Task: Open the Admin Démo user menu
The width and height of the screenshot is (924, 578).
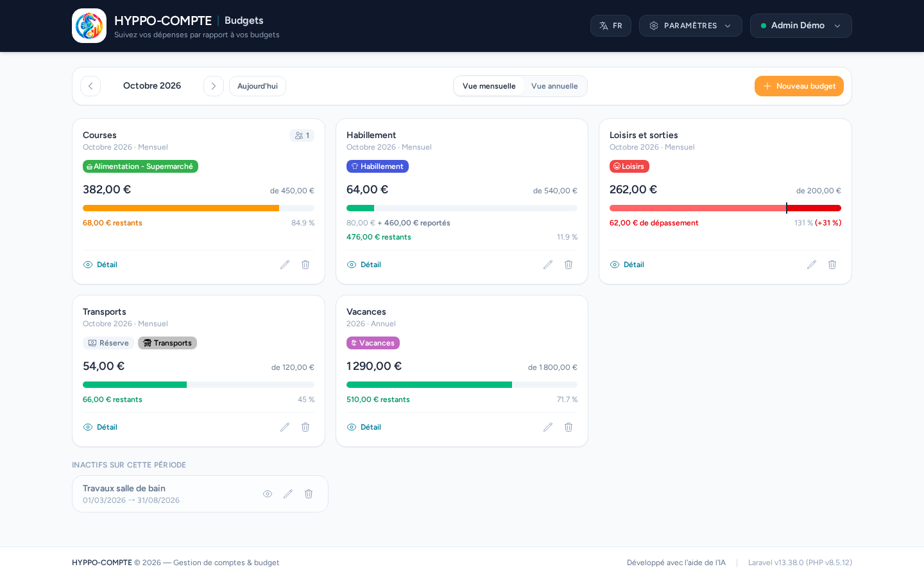Action: (801, 26)
